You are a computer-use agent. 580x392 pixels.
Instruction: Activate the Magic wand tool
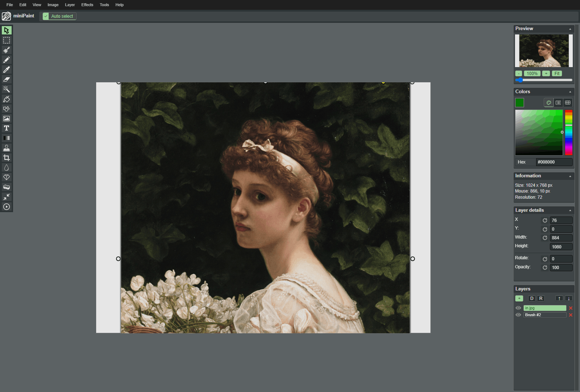coord(7,89)
